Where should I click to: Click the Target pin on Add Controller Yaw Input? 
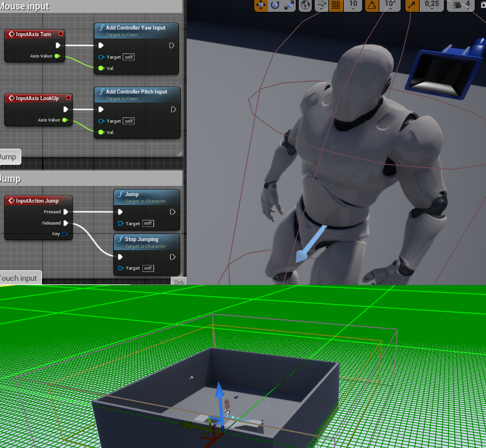[x=101, y=57]
